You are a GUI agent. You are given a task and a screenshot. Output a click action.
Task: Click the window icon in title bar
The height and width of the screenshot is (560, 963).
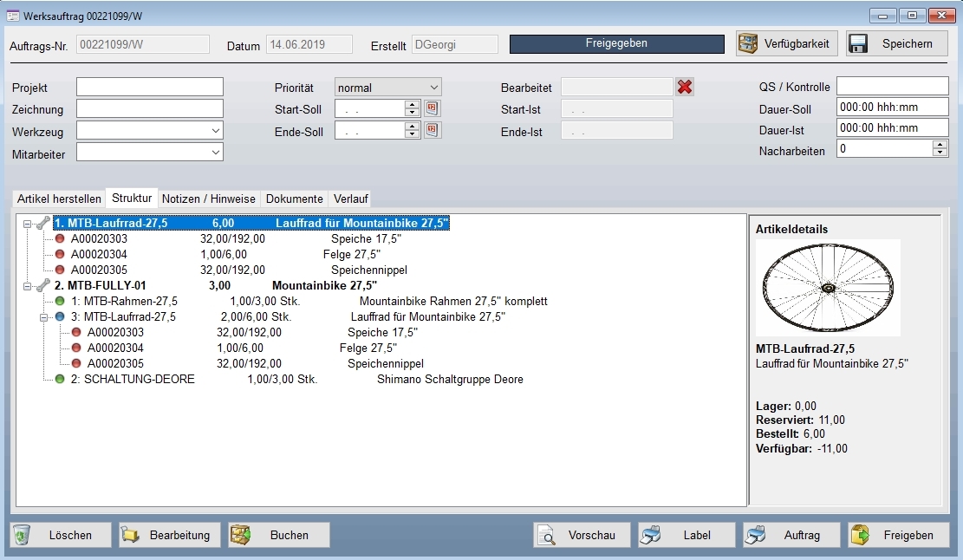tap(12, 16)
